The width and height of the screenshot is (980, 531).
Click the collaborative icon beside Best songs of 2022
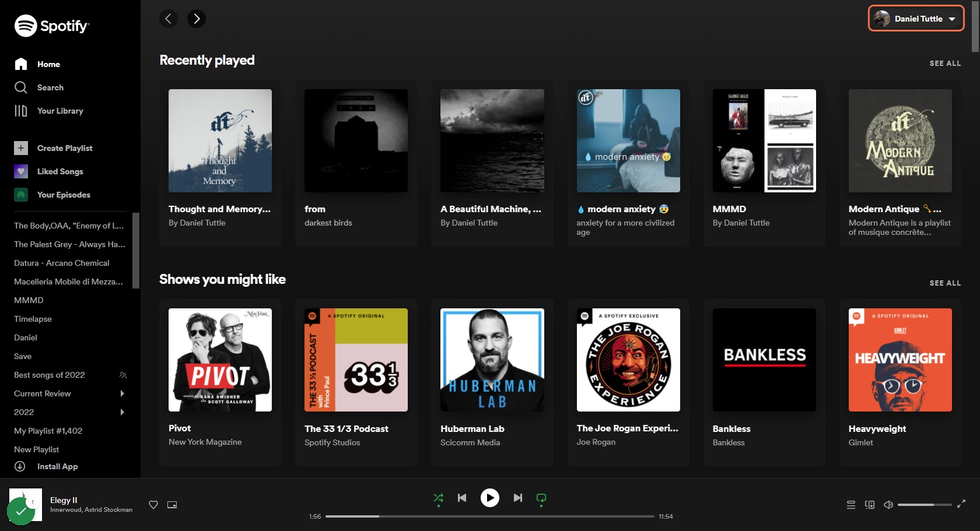tap(123, 375)
